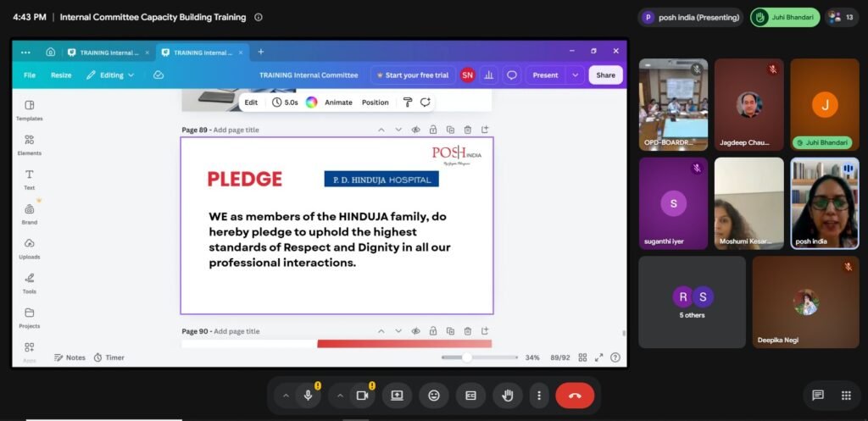
Task: Open grid view of pages
Action: pos(582,357)
